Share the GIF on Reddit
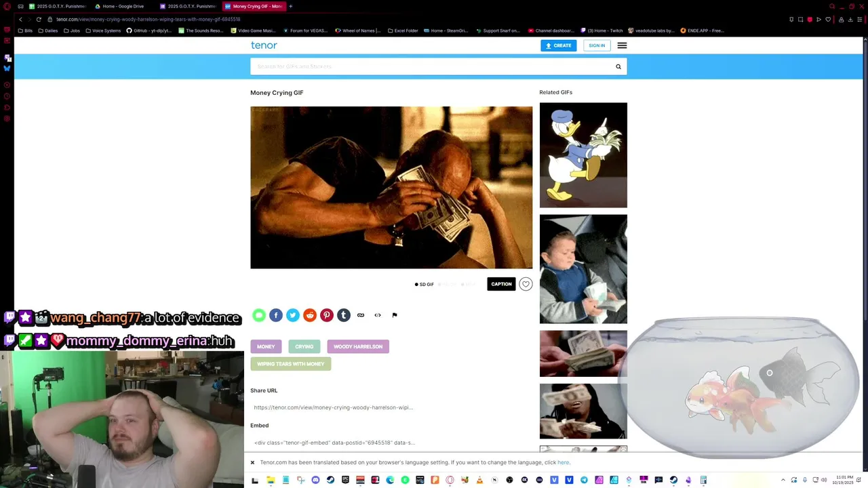 click(x=310, y=315)
